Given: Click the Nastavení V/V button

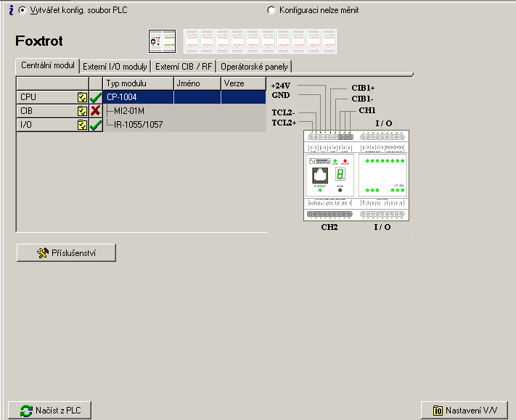Looking at the screenshot, I should (464, 411).
